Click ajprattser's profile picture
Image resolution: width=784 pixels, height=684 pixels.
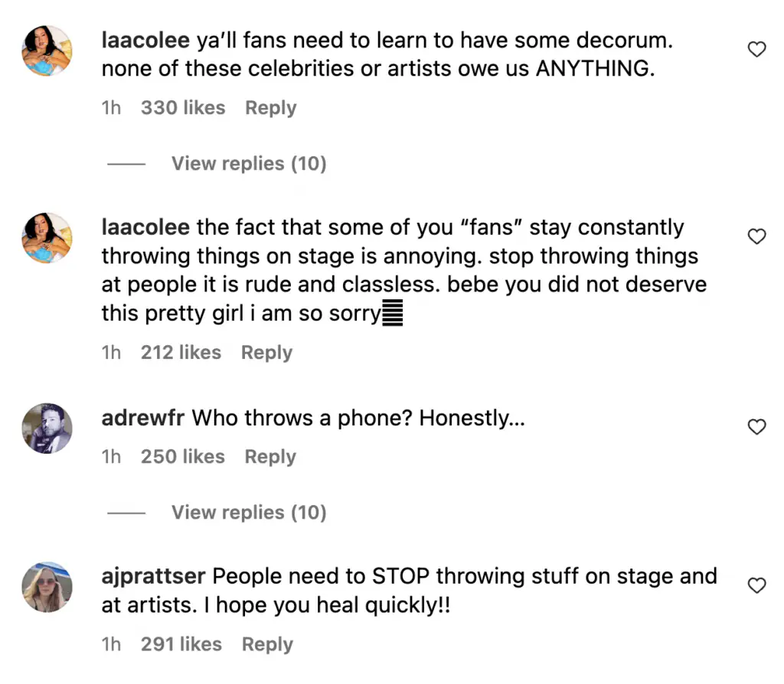point(48,587)
